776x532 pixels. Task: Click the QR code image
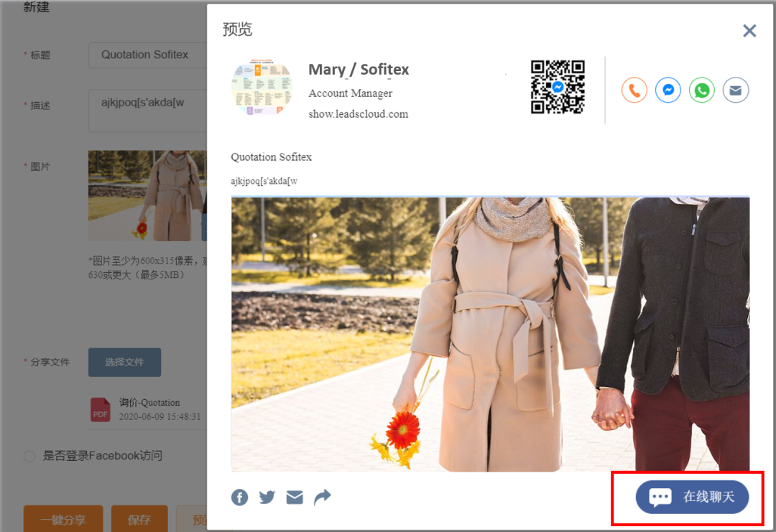coord(558,87)
